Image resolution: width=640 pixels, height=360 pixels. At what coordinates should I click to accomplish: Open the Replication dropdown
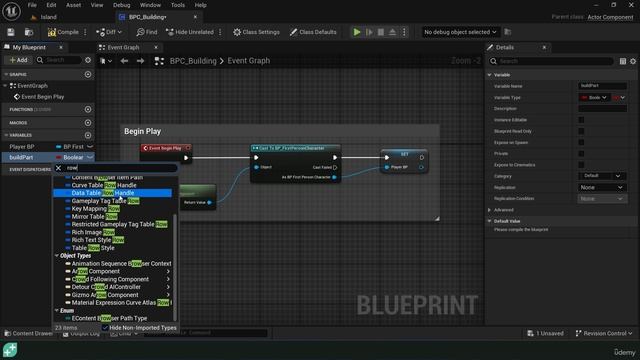pyautogui.click(x=602, y=187)
